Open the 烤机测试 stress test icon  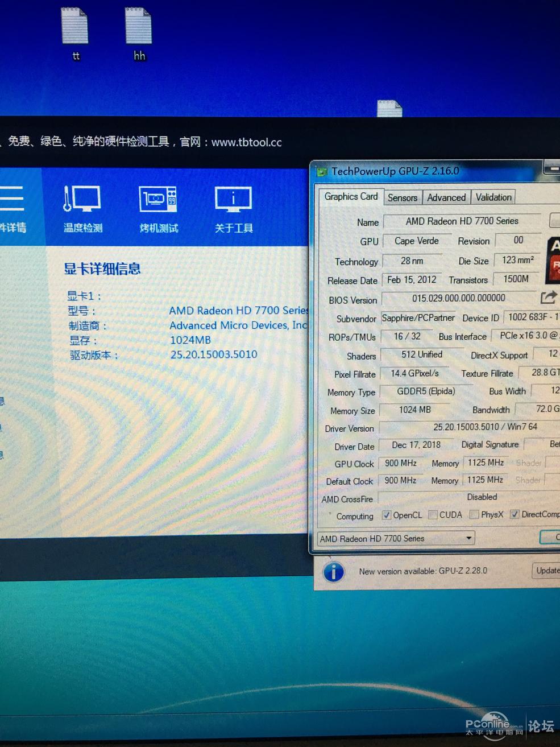coord(159,209)
